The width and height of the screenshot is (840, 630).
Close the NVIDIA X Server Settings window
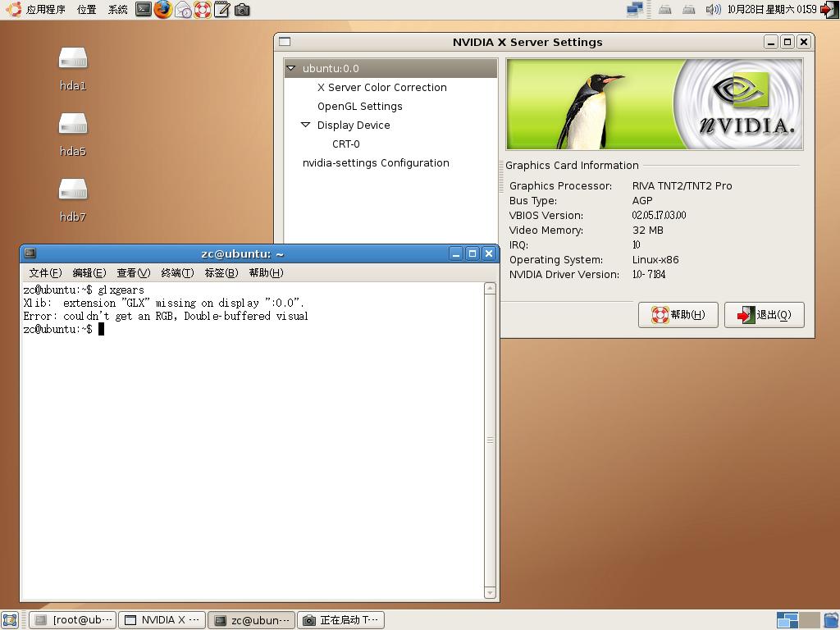(x=804, y=42)
